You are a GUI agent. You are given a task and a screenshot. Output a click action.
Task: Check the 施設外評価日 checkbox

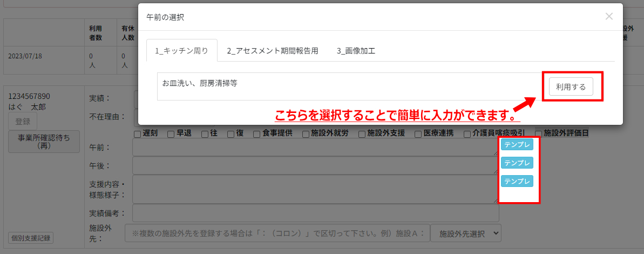538,133
